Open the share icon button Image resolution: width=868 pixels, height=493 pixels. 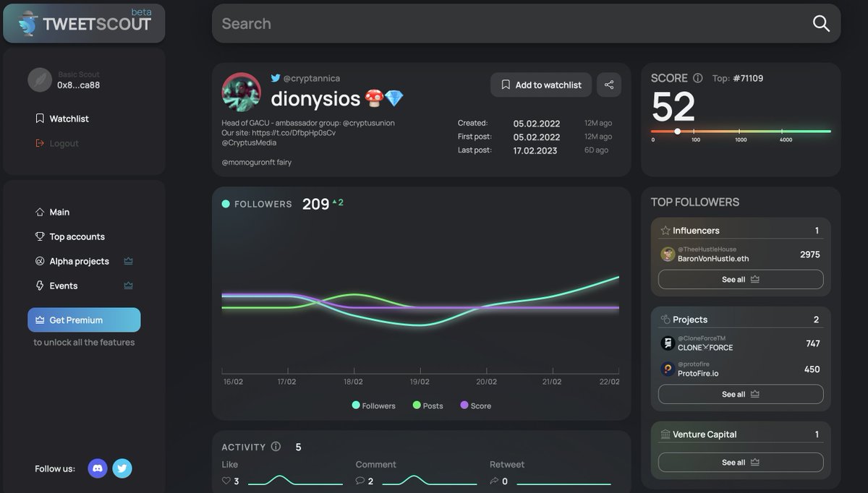coord(609,85)
